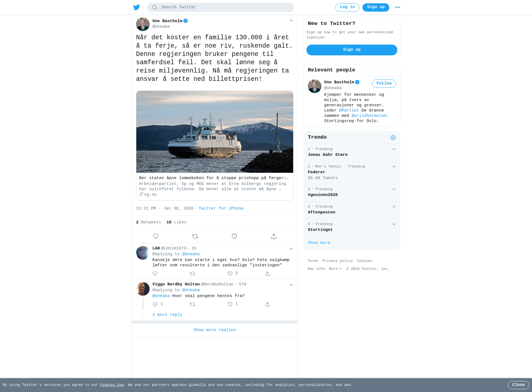The image size is (532, 392).
Task: Click the Twitter bird logo
Action: [x=137, y=7]
